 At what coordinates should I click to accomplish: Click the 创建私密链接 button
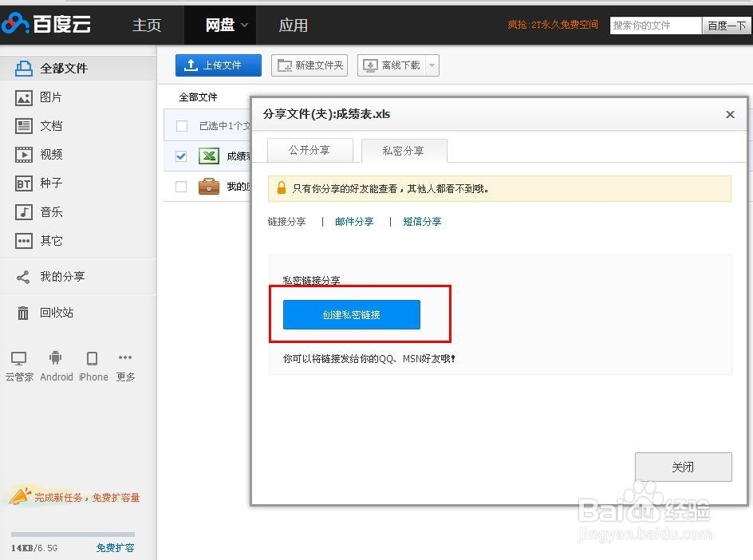click(351, 315)
